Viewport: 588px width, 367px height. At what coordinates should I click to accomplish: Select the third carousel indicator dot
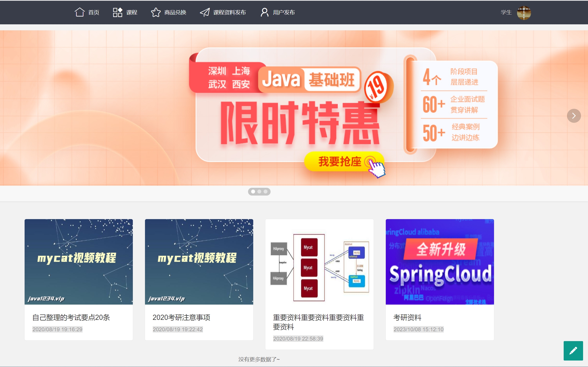tap(265, 192)
